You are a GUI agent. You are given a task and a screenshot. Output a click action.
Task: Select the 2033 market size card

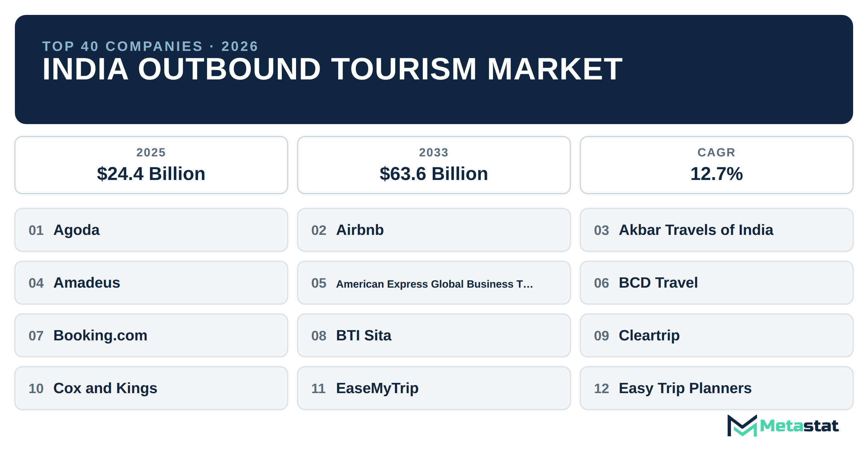(434, 165)
